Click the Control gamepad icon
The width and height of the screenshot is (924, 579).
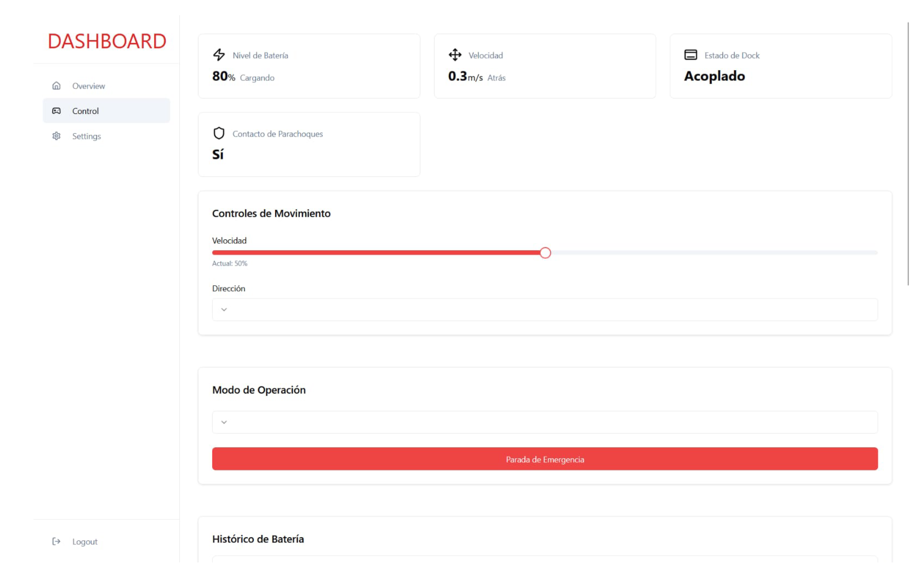[56, 111]
